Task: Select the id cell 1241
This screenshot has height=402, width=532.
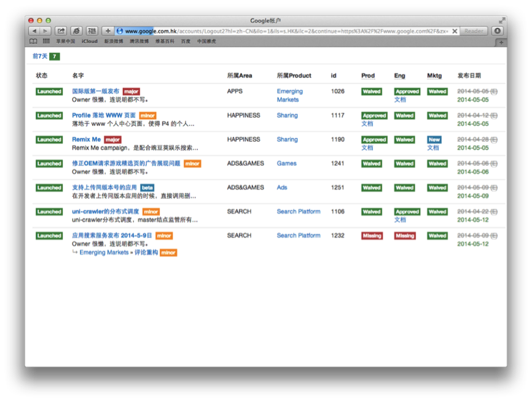Action: point(338,163)
